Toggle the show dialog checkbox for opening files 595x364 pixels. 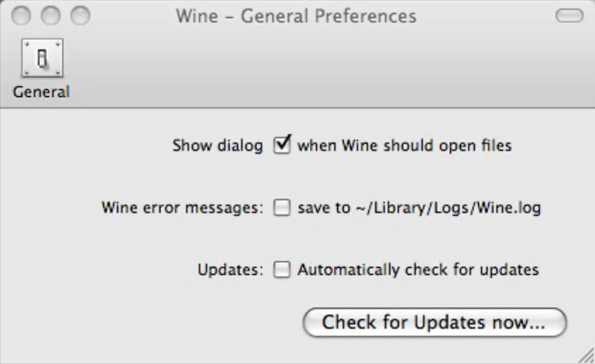click(x=282, y=144)
